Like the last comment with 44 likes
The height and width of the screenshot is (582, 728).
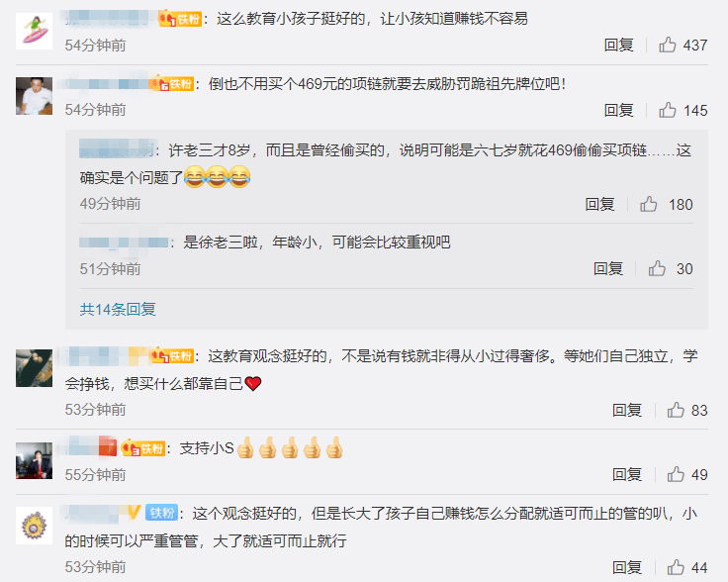[x=676, y=567]
